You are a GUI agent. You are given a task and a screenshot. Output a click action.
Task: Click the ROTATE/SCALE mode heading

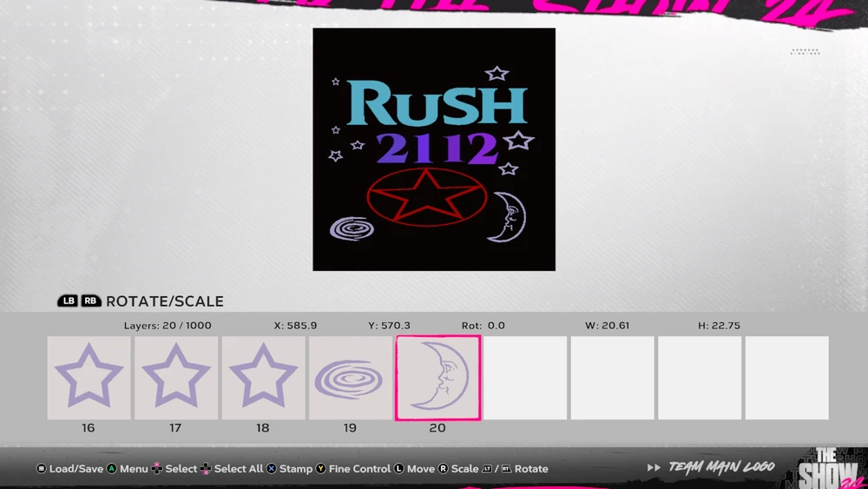pyautogui.click(x=165, y=301)
